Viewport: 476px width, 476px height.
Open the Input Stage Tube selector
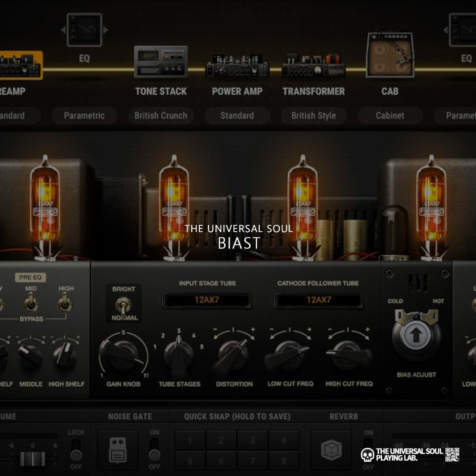point(206,300)
